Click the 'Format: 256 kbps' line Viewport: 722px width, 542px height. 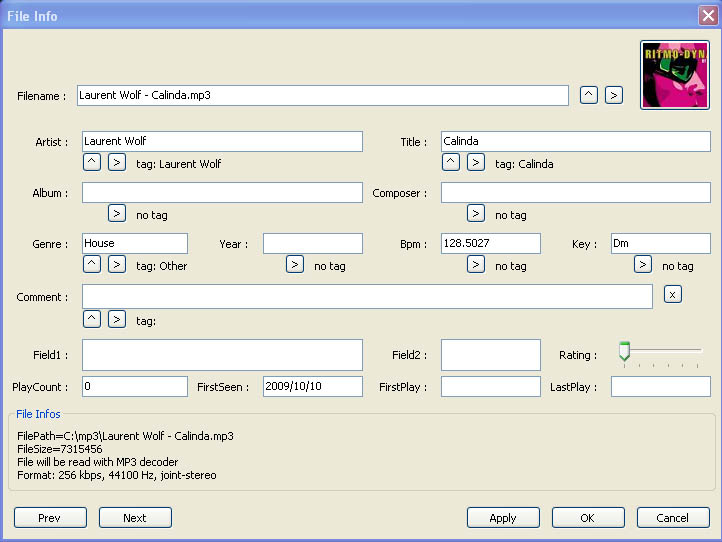click(116, 475)
